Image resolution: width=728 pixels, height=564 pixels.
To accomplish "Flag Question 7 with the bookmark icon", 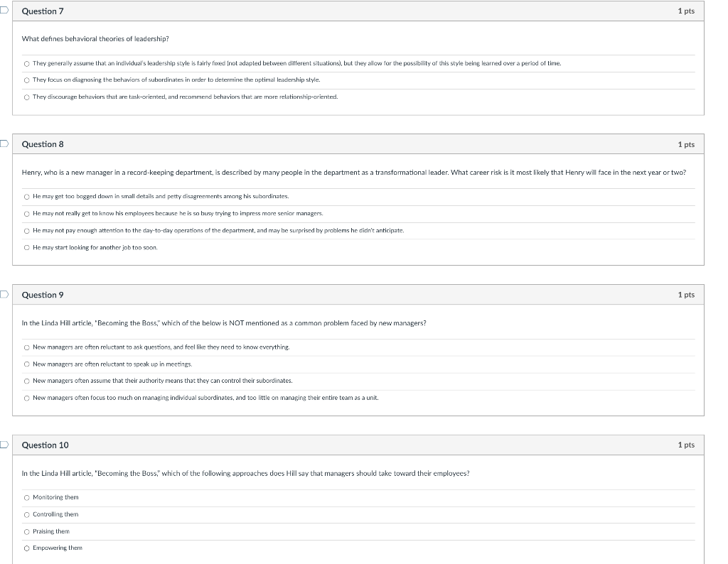I will (4, 10).
